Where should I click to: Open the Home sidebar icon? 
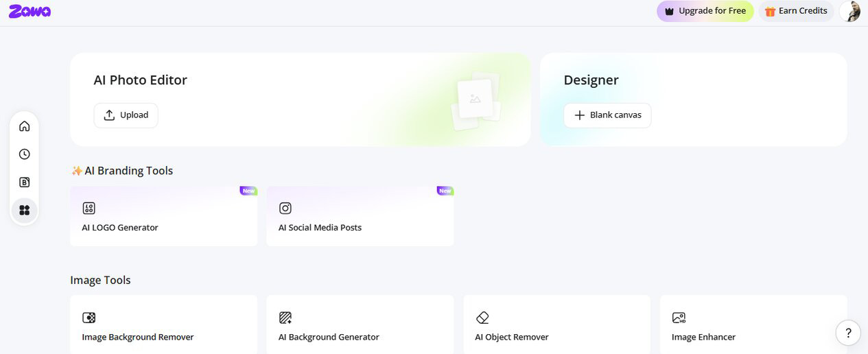(x=25, y=126)
